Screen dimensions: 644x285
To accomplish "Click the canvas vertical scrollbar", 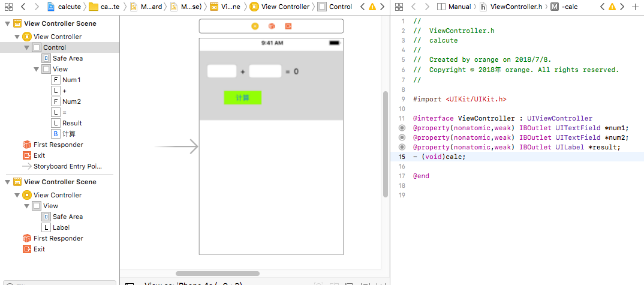I will (385, 144).
